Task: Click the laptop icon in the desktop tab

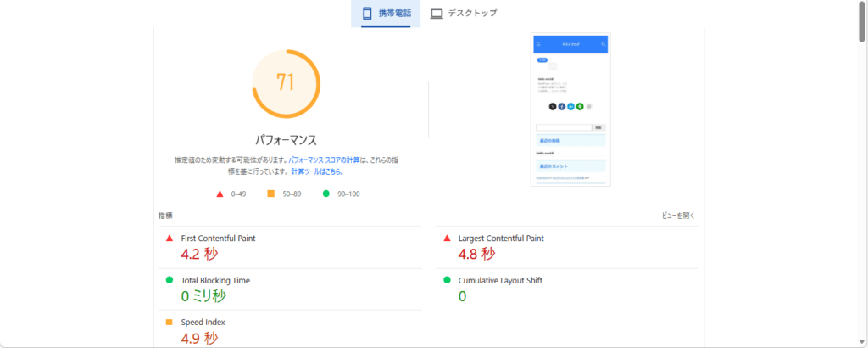Action: coord(437,14)
